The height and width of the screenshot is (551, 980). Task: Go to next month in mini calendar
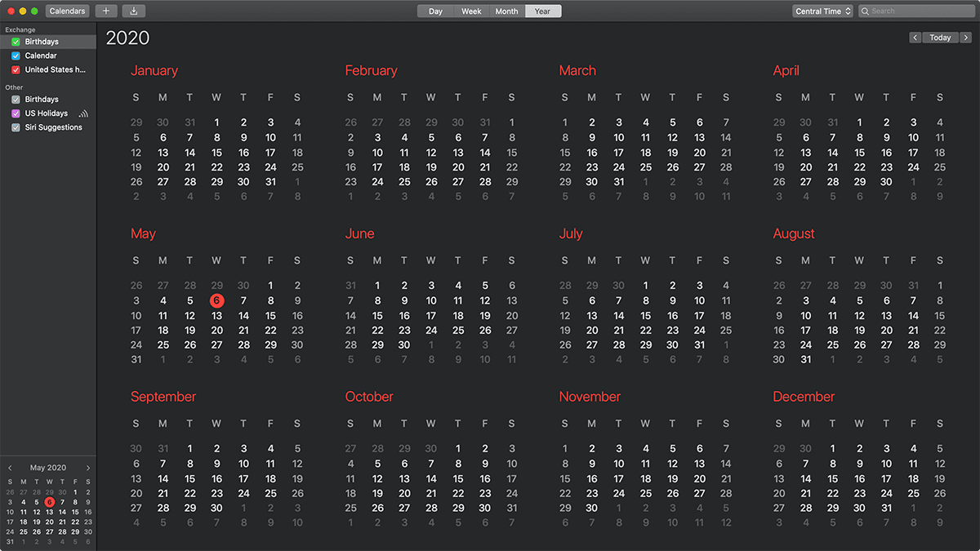point(88,469)
